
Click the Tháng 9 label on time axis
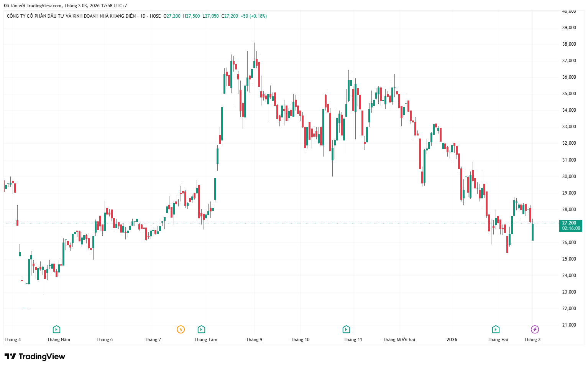[254, 340]
